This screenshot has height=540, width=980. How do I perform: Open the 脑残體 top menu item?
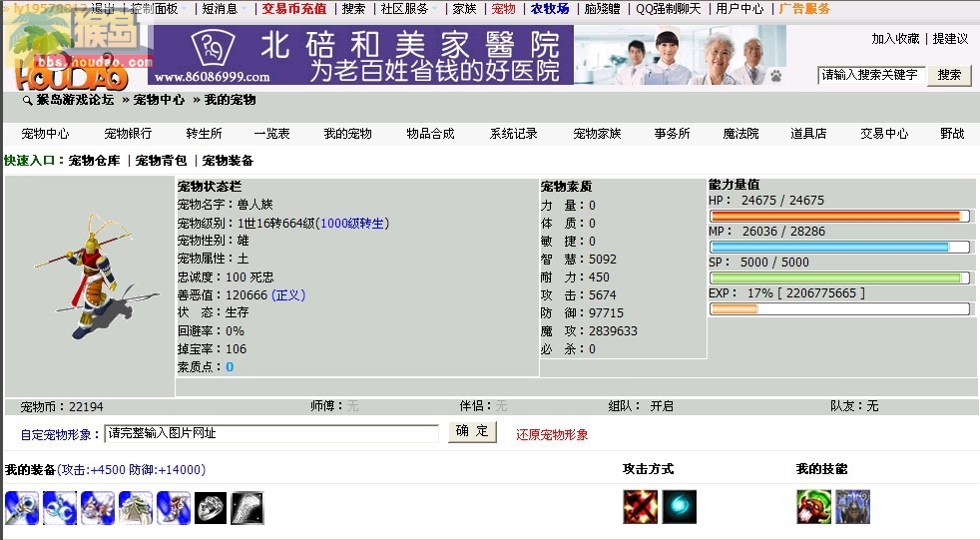pos(603,9)
